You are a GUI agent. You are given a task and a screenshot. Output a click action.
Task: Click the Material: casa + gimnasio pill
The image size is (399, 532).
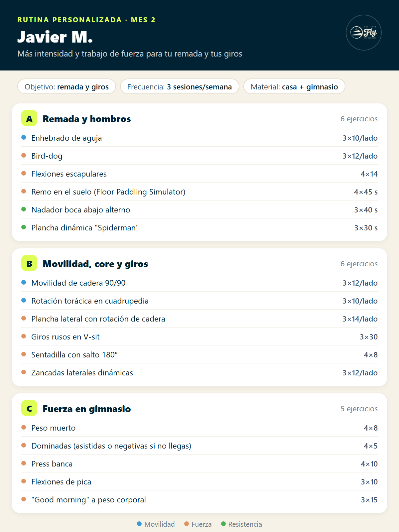pyautogui.click(x=294, y=86)
